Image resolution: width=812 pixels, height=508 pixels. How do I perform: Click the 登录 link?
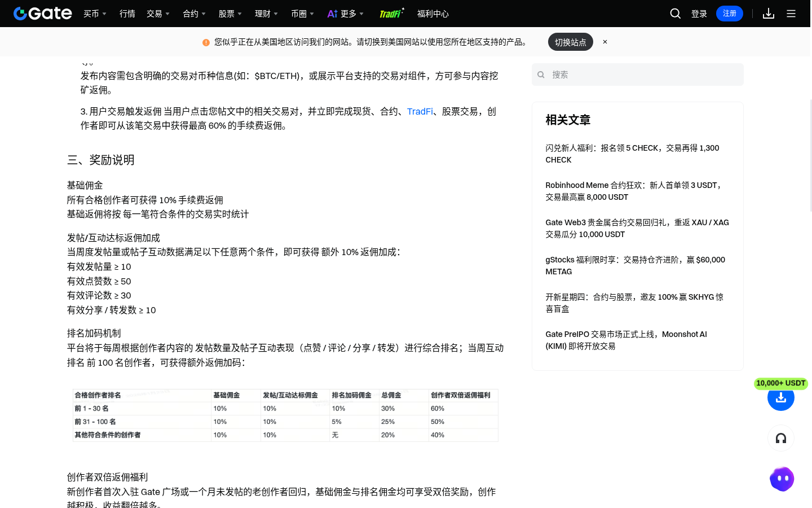[x=699, y=14]
